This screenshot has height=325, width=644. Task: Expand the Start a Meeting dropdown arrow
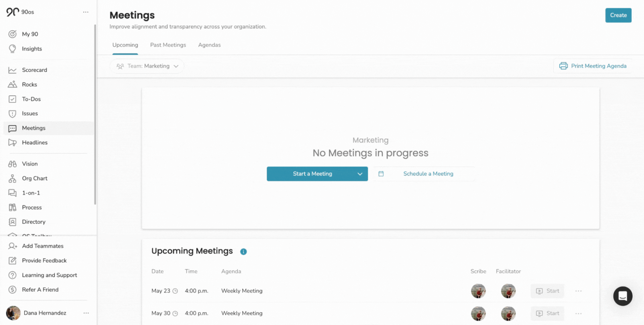tap(360, 174)
